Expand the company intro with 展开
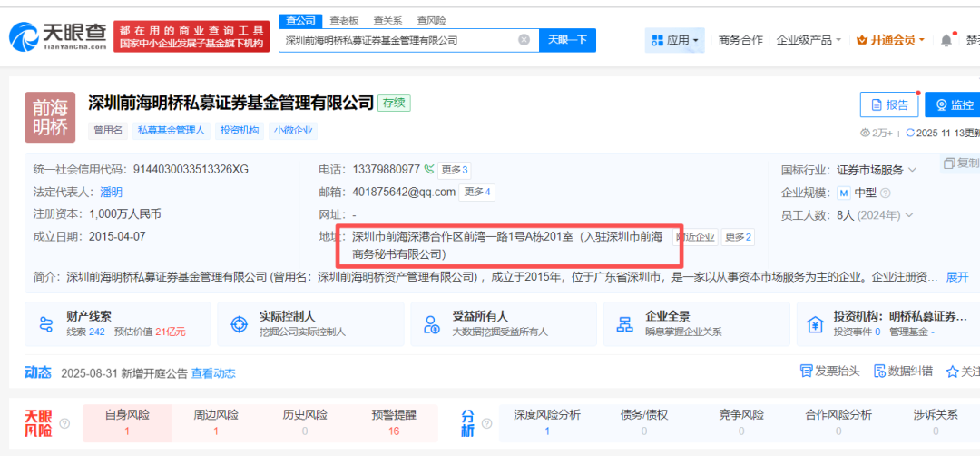 tap(957, 276)
